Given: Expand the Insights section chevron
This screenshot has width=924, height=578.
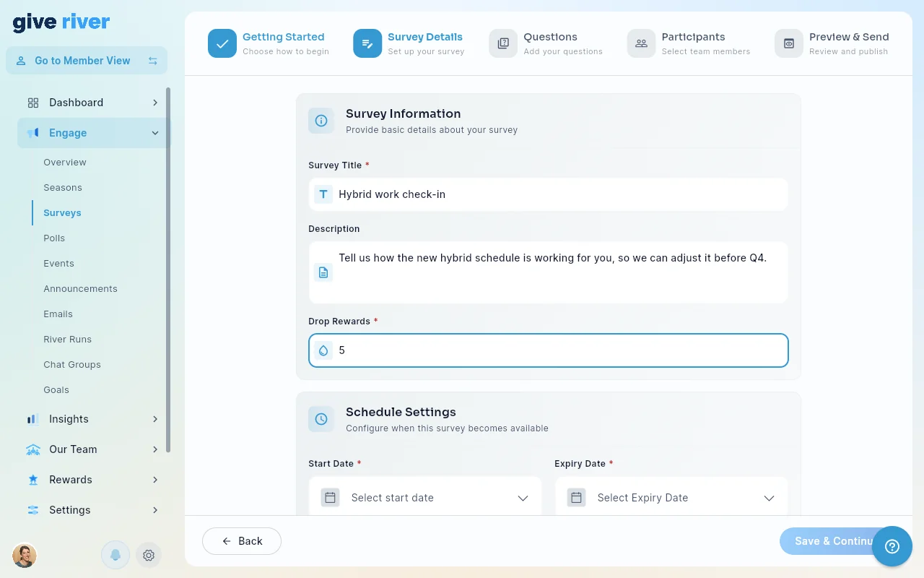Looking at the screenshot, I should [155, 419].
